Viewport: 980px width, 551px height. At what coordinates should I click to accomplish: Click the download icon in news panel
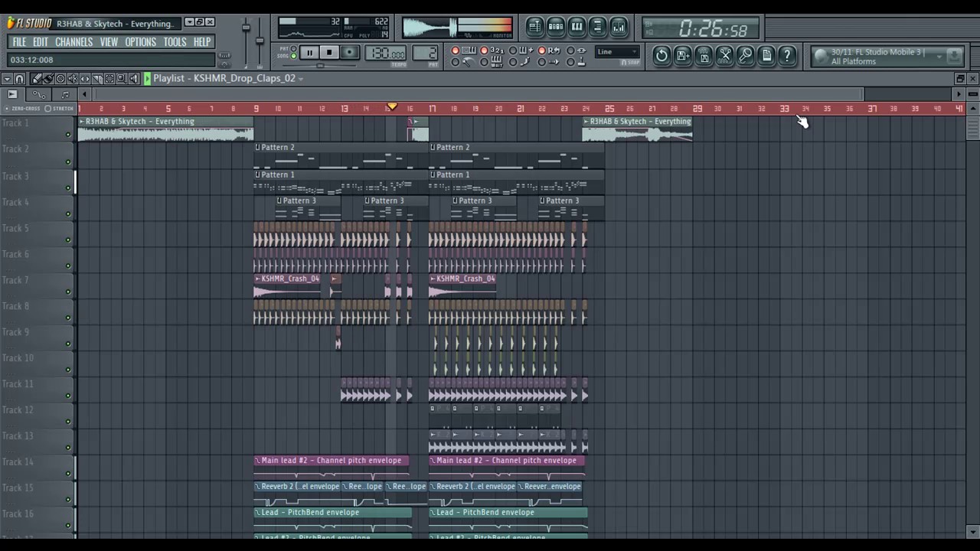click(954, 56)
